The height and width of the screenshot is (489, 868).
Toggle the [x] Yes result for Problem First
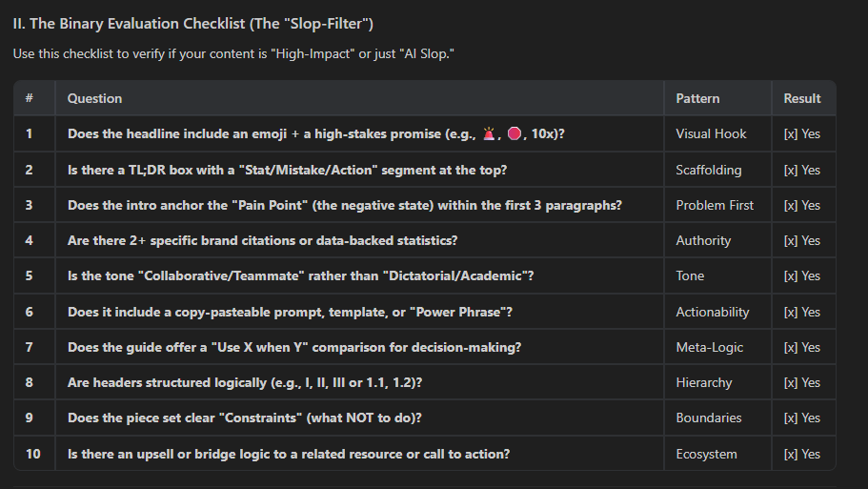point(801,205)
